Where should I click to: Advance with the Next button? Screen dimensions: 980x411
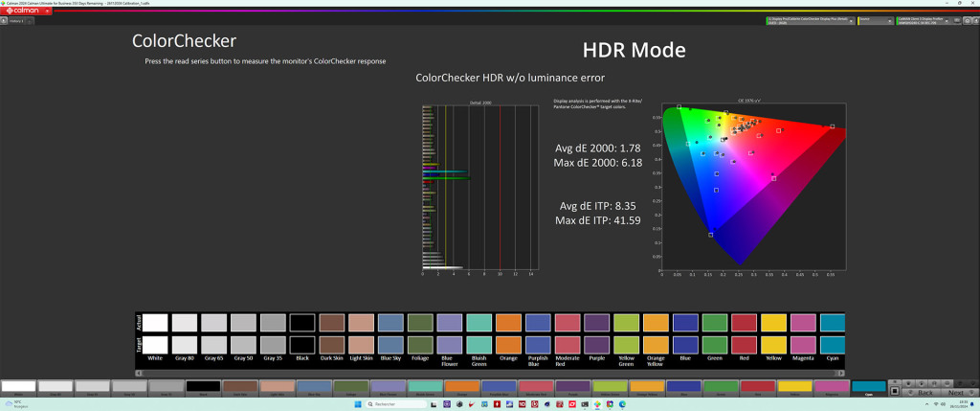956,392
